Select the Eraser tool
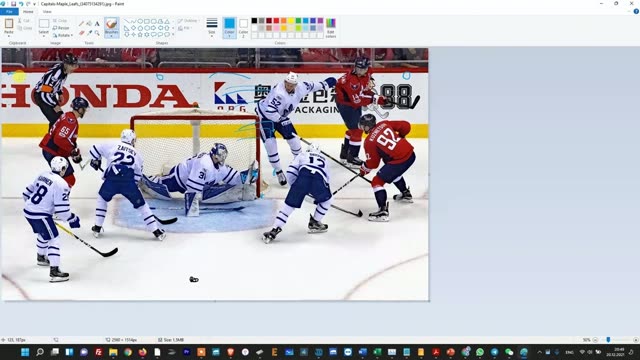 [x=81, y=33]
